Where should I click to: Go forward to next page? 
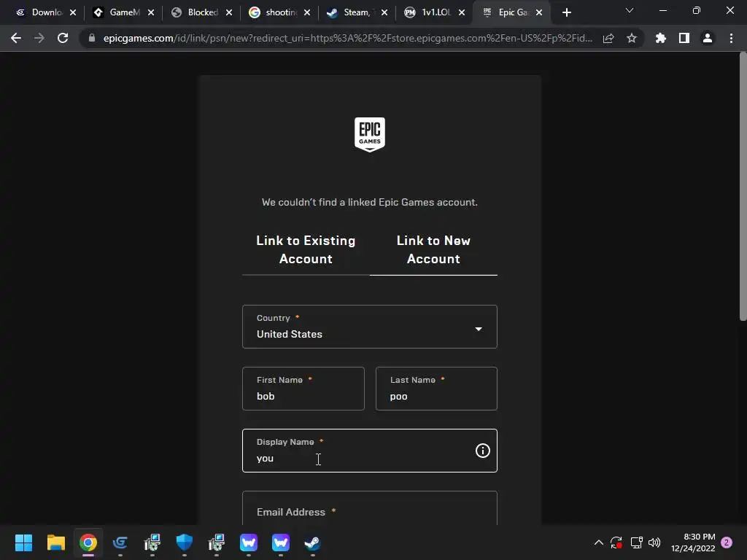[39, 38]
